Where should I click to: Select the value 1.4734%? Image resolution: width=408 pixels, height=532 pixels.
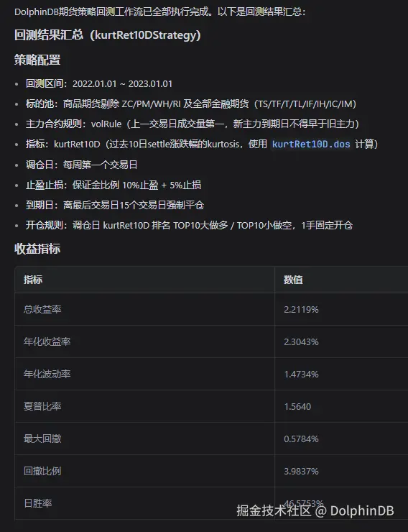[x=301, y=375]
